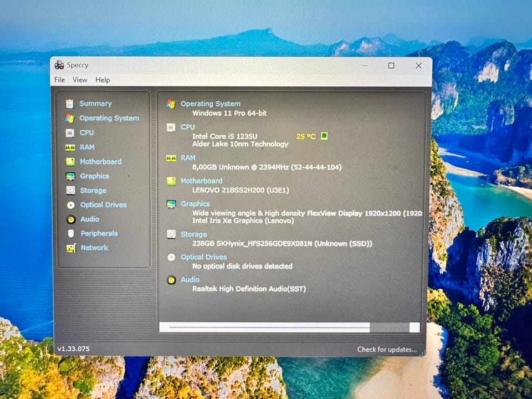Image resolution: width=532 pixels, height=399 pixels.
Task: Maximize the Speccy window
Action: click(x=391, y=65)
